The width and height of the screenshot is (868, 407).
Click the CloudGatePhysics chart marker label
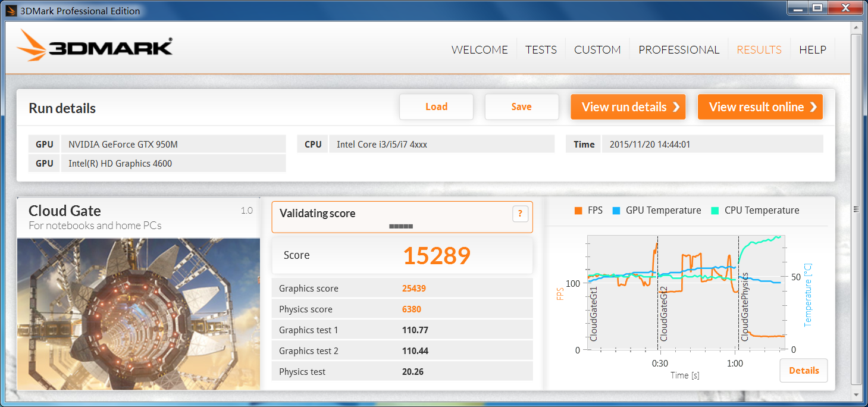pos(745,306)
